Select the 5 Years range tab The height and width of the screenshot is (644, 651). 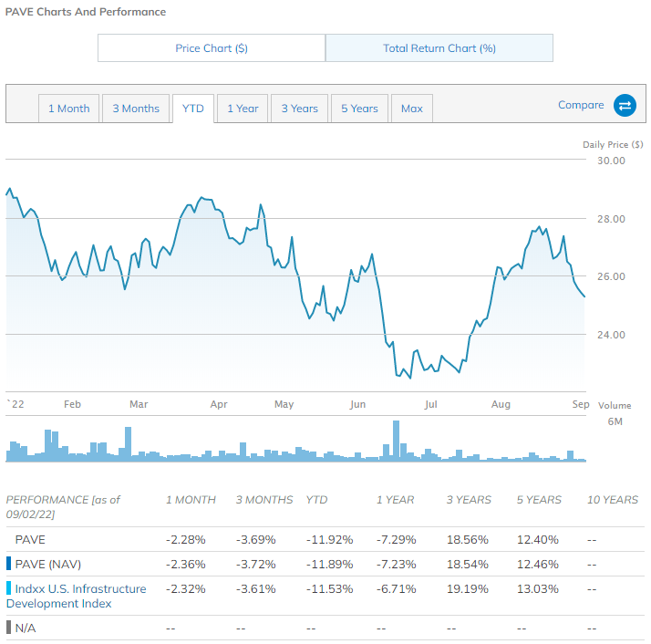tap(359, 109)
